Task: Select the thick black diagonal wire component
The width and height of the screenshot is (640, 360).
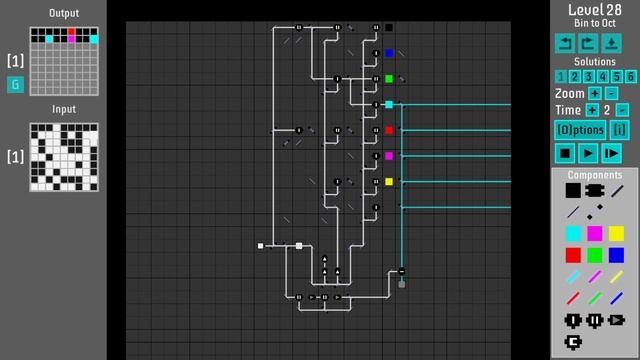Action: click(x=617, y=191)
